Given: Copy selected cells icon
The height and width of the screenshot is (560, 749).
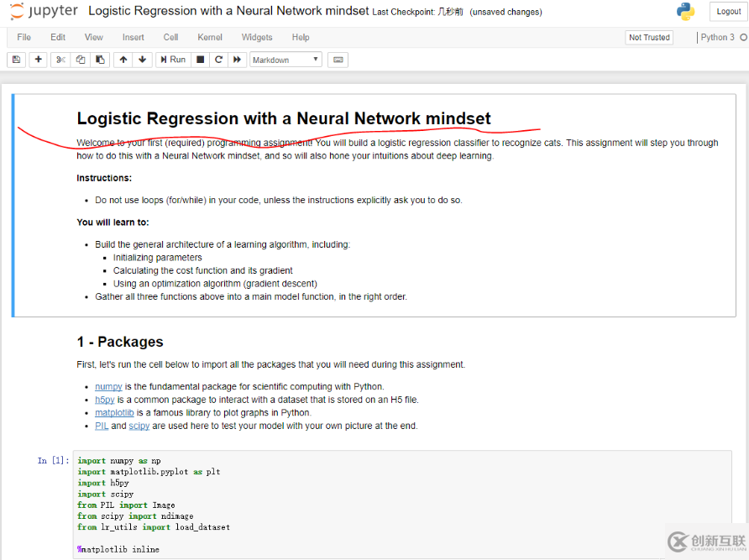Looking at the screenshot, I should pos(81,60).
